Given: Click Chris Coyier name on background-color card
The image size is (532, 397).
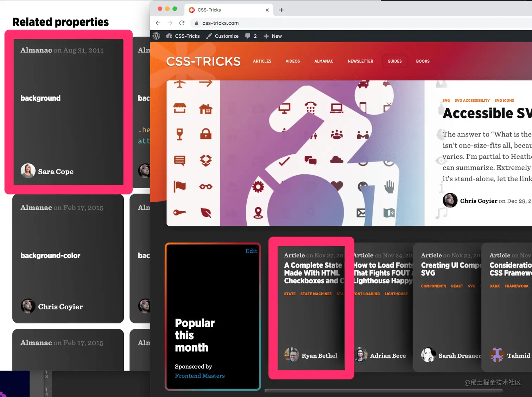Looking at the screenshot, I should [61, 307].
